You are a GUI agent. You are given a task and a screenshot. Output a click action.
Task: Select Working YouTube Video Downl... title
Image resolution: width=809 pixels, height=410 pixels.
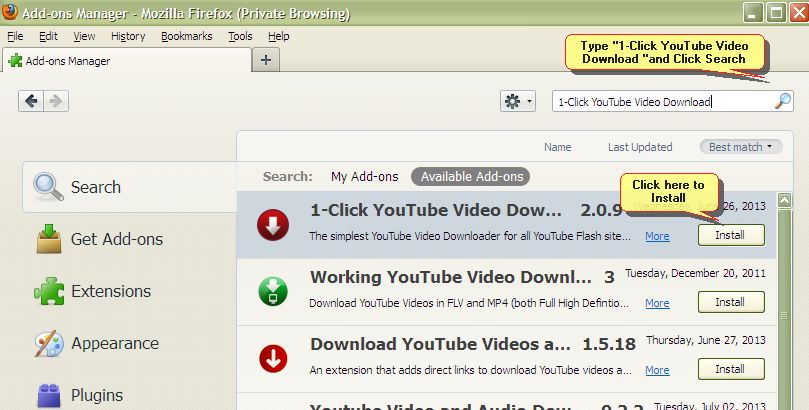450,277
